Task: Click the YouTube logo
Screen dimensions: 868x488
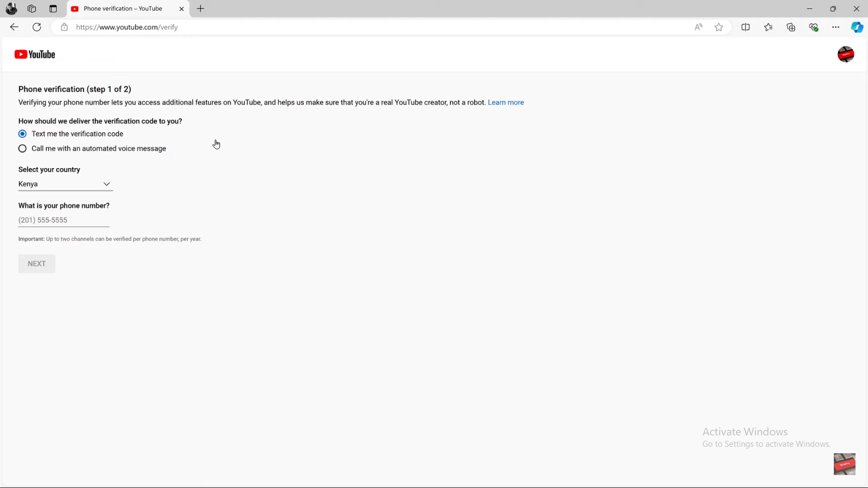Action: (x=35, y=54)
